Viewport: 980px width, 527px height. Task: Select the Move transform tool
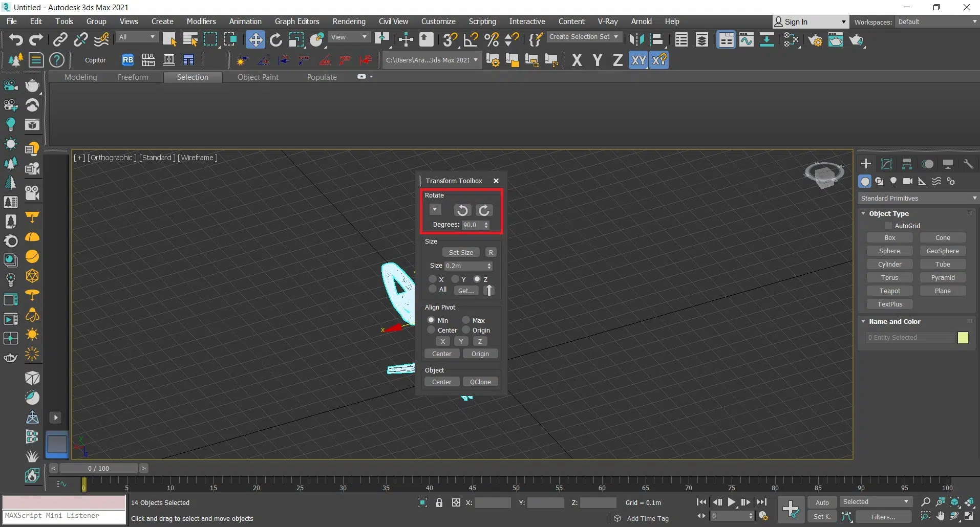tap(255, 40)
